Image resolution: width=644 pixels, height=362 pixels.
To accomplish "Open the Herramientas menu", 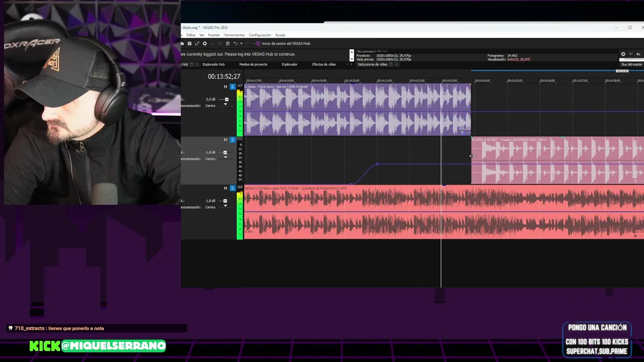I will click(x=234, y=35).
